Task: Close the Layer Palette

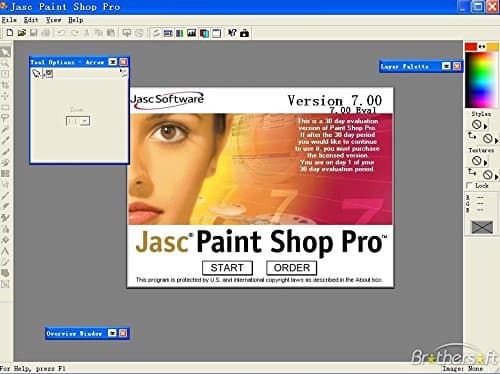Action: [x=457, y=66]
